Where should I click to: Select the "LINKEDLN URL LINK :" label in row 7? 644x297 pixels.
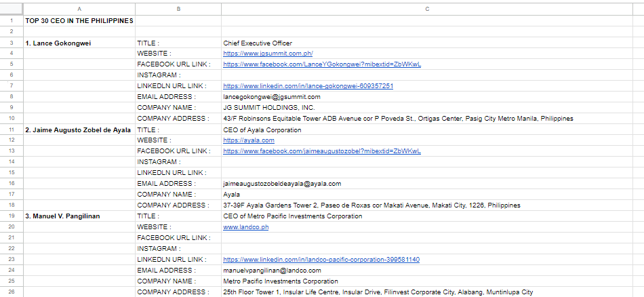(x=178, y=86)
